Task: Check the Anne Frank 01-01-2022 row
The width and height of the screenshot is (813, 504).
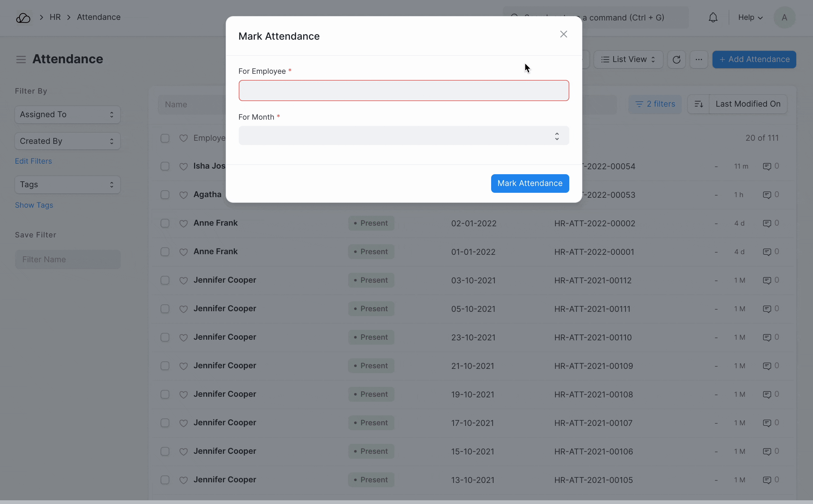Action: (165, 252)
